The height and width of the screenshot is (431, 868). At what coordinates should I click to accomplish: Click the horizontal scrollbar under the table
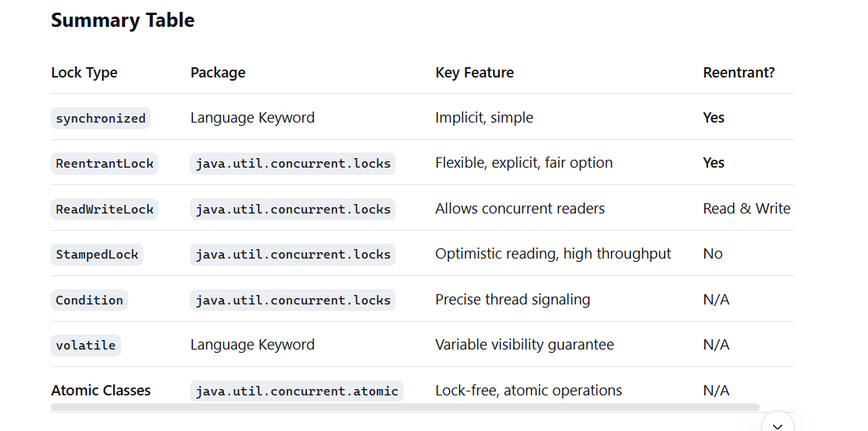404,407
